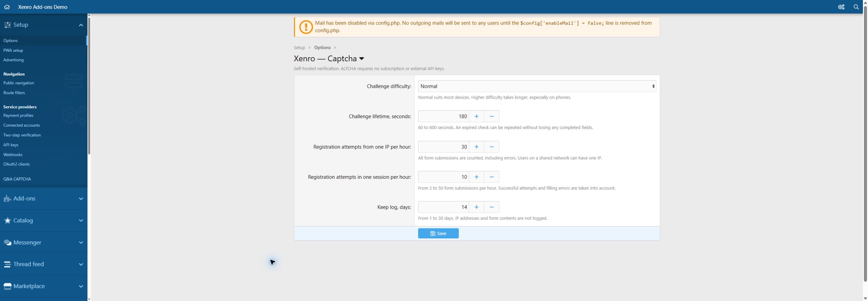Open the search icon at top right
Image resolution: width=868 pixels, height=301 pixels.
[856, 7]
